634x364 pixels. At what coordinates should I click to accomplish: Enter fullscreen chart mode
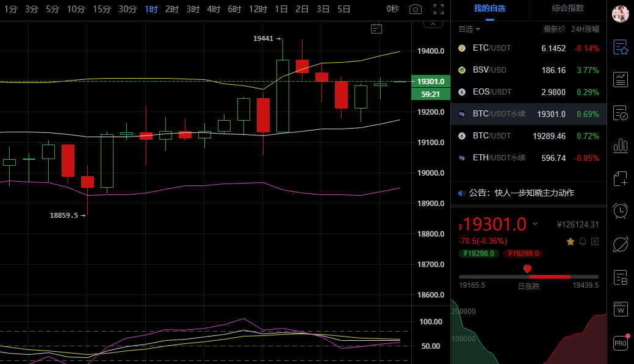click(x=438, y=9)
